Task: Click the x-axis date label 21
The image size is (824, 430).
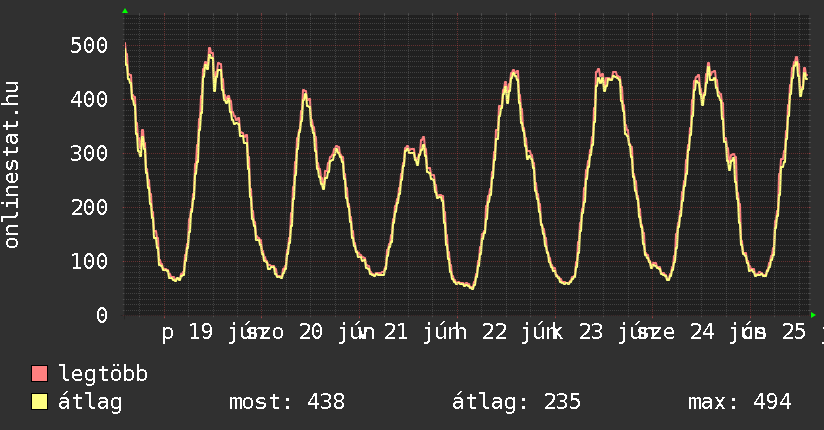Action: [x=396, y=332]
